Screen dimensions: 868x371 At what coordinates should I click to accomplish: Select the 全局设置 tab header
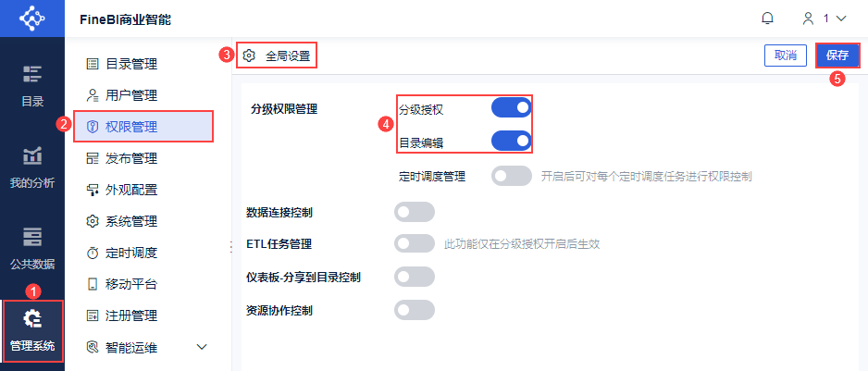tap(287, 56)
